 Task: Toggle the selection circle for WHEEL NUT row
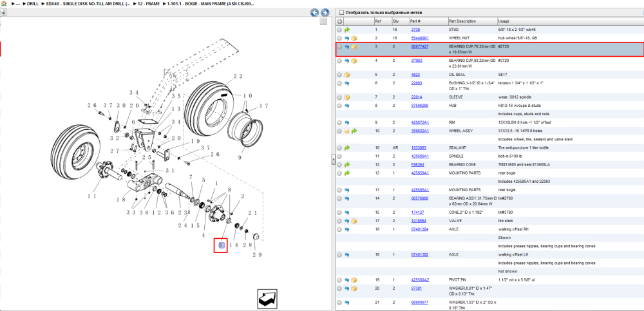coord(339,38)
